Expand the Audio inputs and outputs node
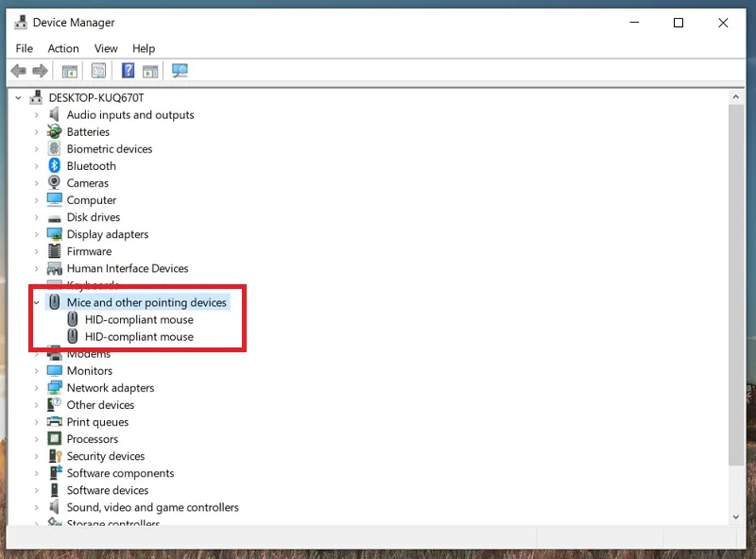 (x=36, y=115)
